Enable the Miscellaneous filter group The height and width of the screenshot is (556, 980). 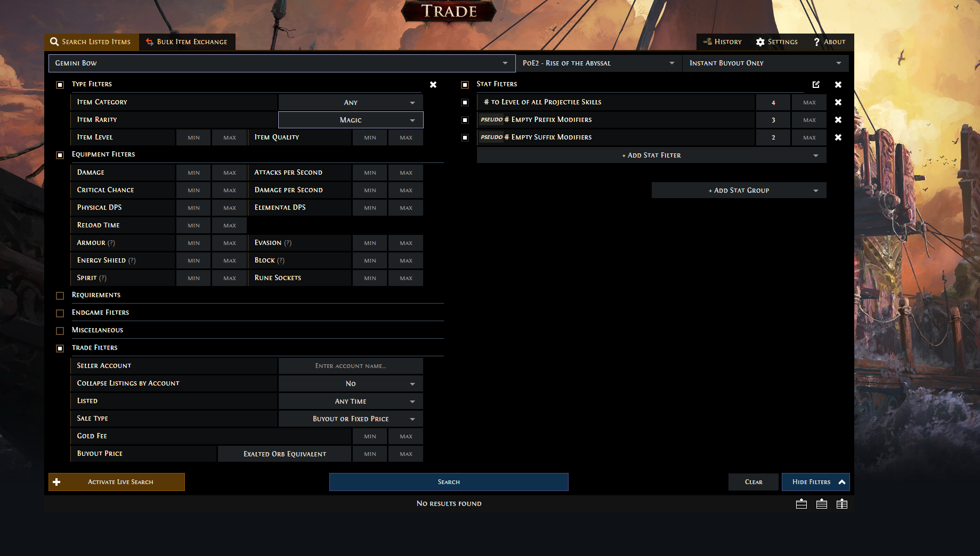tap(60, 331)
